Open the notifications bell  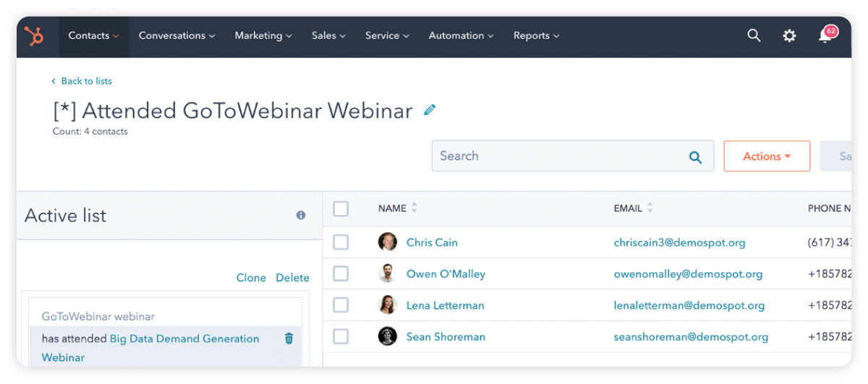(825, 36)
